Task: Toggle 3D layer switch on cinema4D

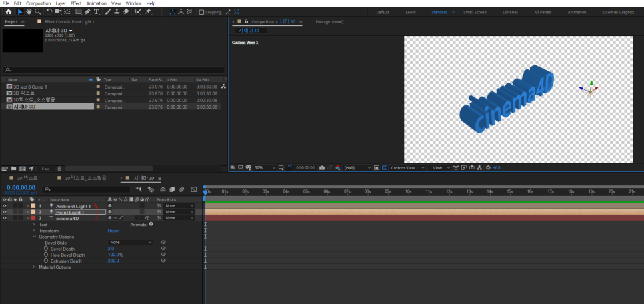Action: point(147,218)
